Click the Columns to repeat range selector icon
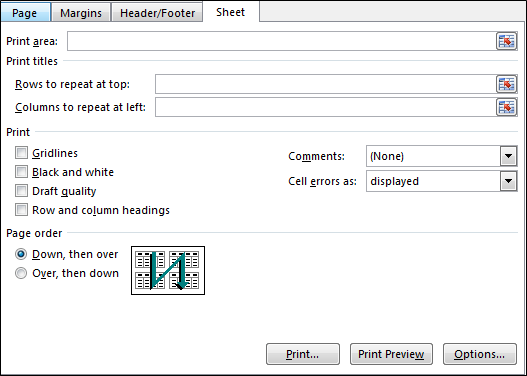The image size is (527, 376). (506, 107)
